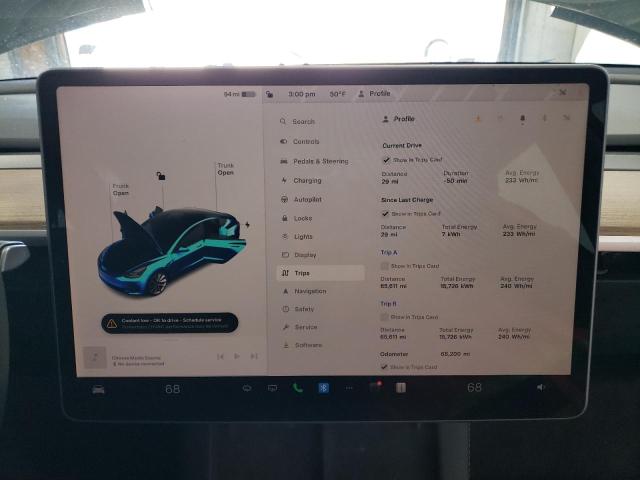Open the app icon with the red dot
This screenshot has height=480, width=640.
tap(375, 387)
